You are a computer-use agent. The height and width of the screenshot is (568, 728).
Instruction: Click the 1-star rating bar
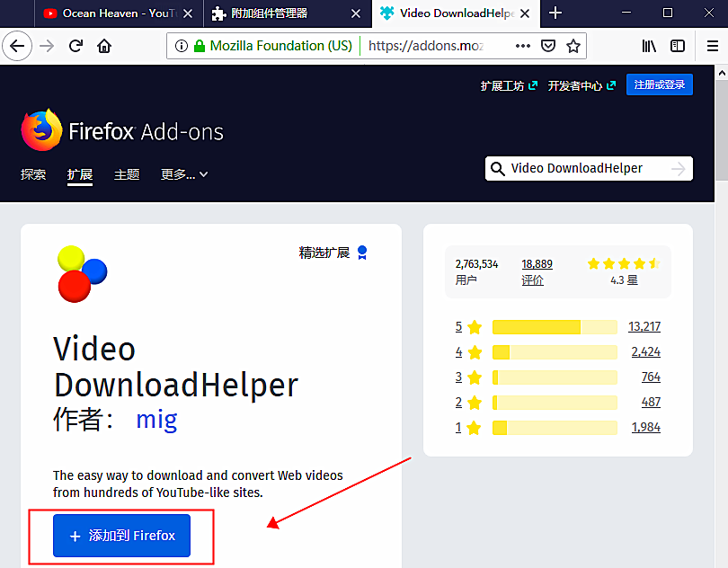coord(555,427)
